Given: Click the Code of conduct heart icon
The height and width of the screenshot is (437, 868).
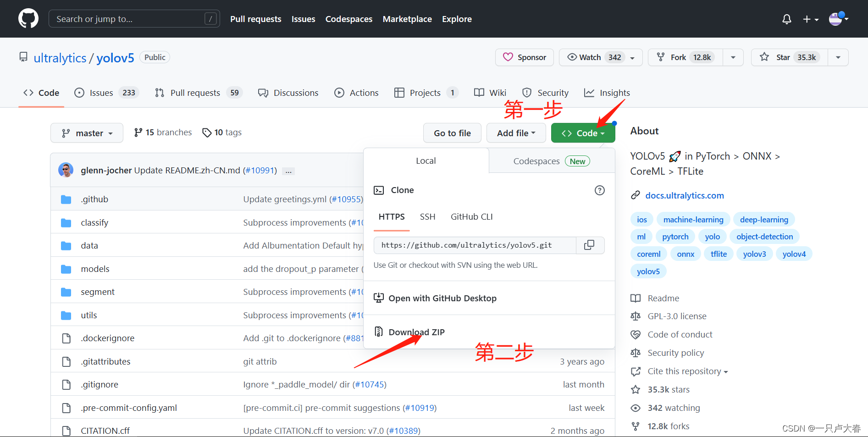Looking at the screenshot, I should (636, 335).
